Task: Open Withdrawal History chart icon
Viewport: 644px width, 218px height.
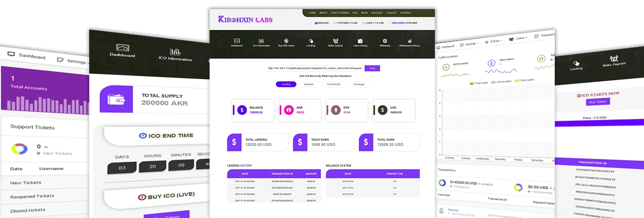Action: (409, 42)
